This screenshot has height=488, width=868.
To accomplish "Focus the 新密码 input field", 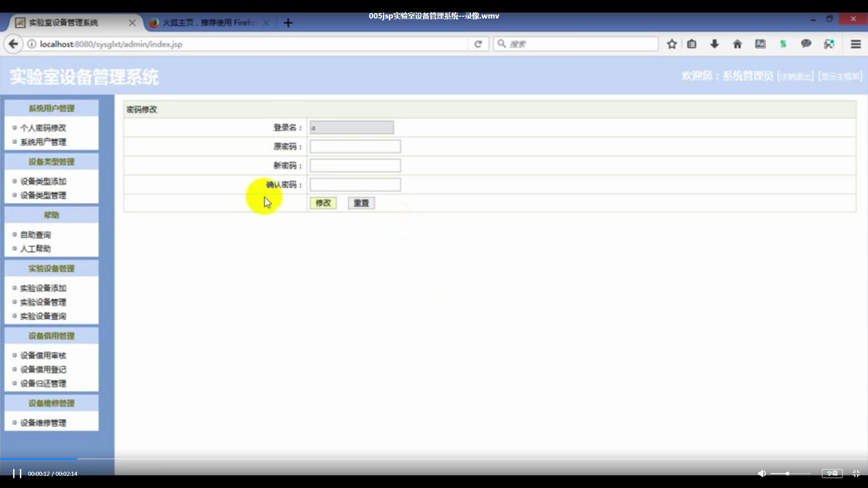I will (x=355, y=165).
